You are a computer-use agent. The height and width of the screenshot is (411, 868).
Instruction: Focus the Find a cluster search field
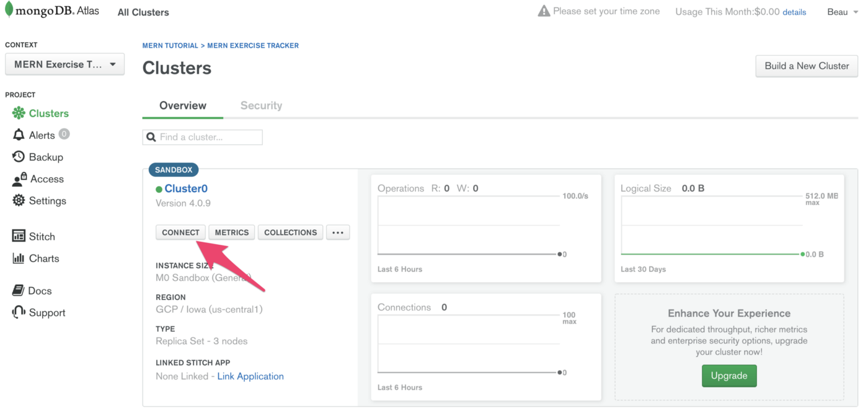click(x=203, y=137)
